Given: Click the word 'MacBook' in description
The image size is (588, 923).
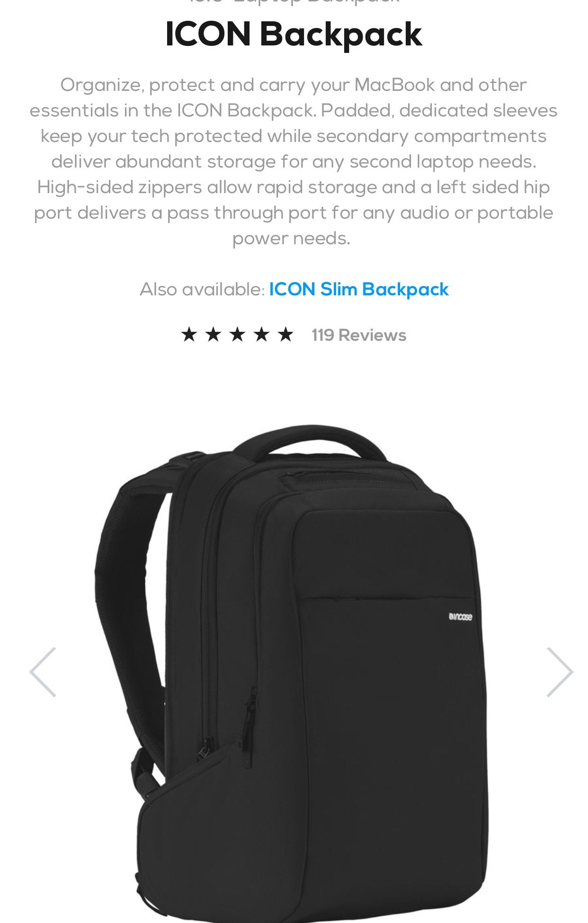Looking at the screenshot, I should (395, 85).
